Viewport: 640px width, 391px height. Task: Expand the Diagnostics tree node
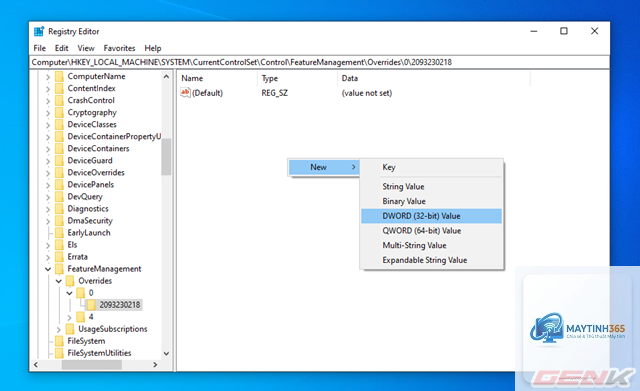(48, 209)
